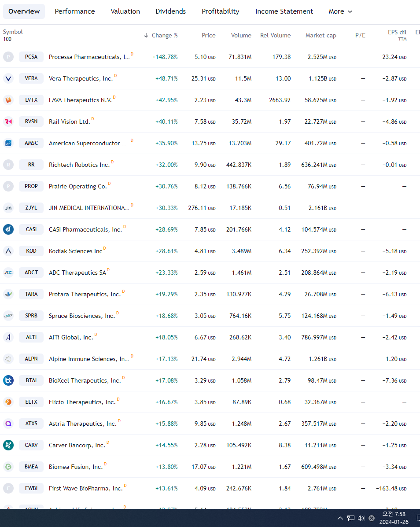The image size is (420, 527).
Task: Click VERA market cap 1.125B USD
Action: (323, 78)
